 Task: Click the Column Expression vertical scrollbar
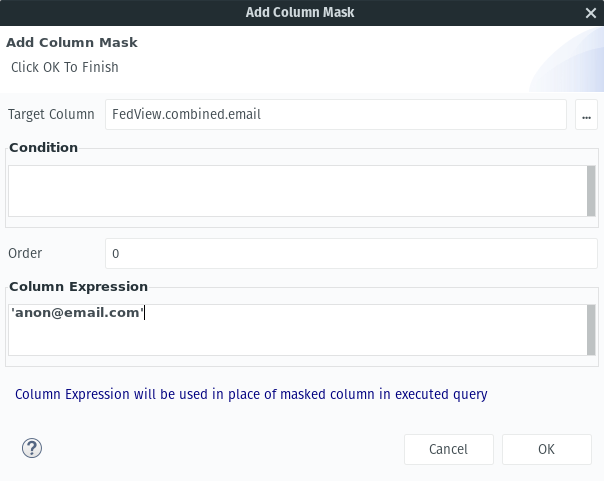[x=591, y=330]
